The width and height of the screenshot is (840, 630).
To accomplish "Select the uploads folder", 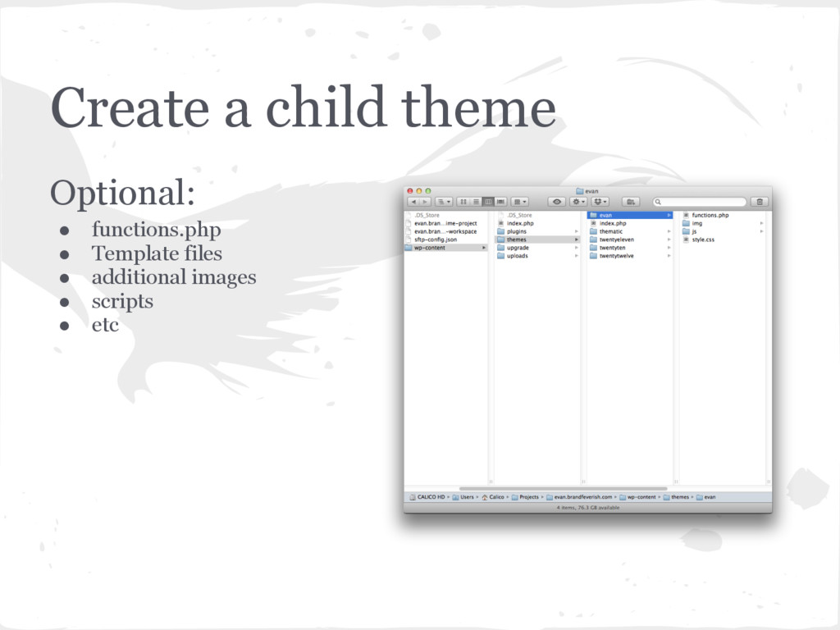I will click(538, 256).
